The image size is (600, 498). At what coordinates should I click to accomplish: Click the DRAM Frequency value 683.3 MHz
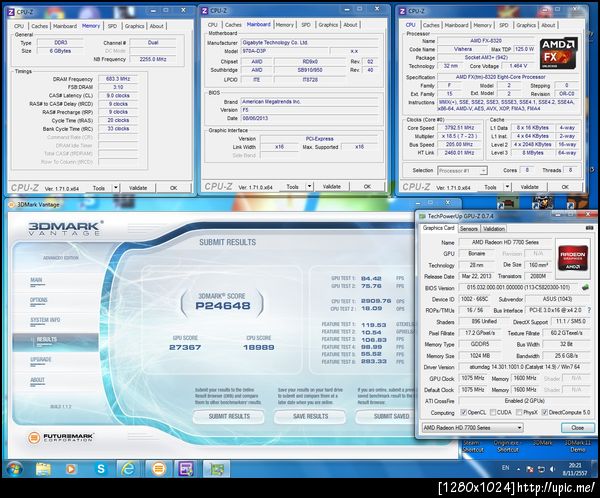[118, 79]
